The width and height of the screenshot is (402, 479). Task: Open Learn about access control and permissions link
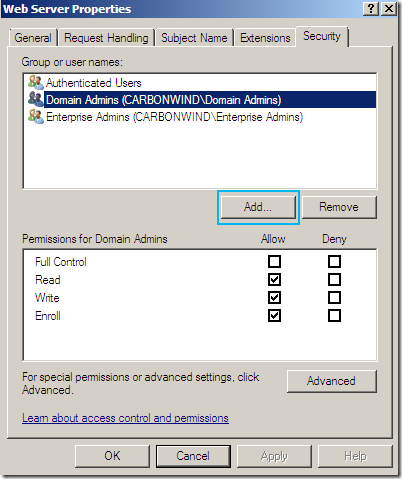(x=125, y=418)
